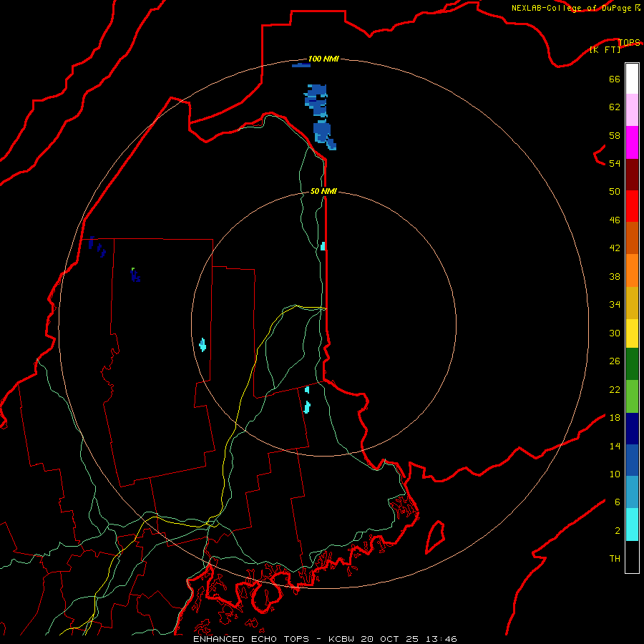Click the Enhanced Echo Tops KCBW timestamp caption
Image resolution: width=644 pixels, height=644 pixels.
click(x=325, y=639)
